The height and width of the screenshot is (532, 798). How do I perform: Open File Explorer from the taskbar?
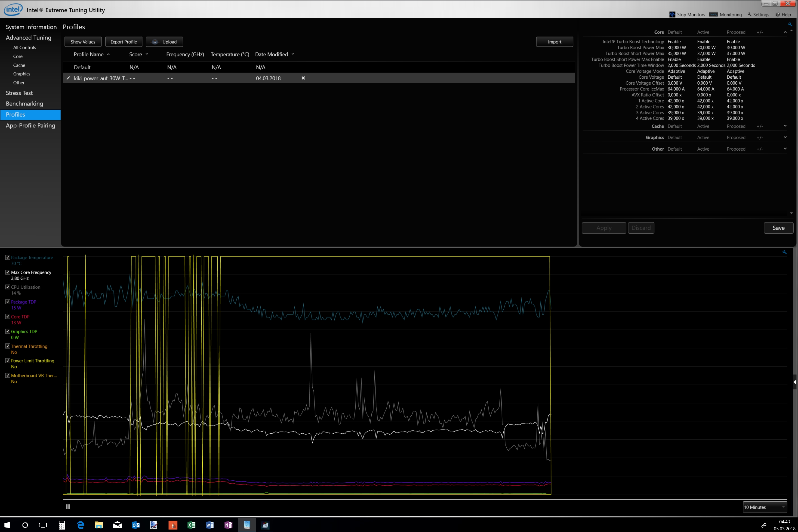(x=99, y=525)
